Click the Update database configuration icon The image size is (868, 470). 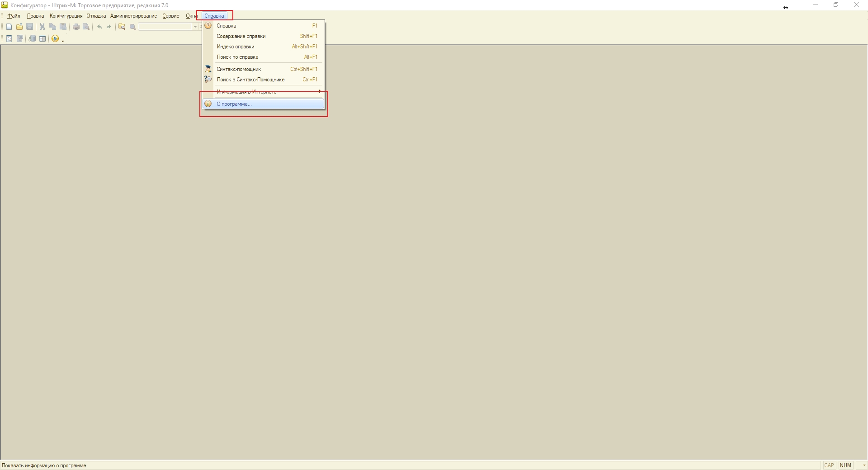32,39
